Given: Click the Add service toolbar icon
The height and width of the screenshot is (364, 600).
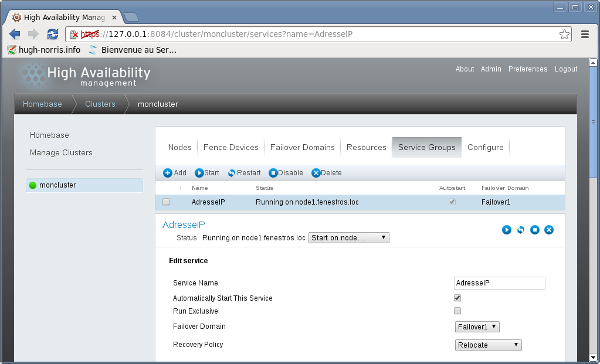Looking at the screenshot, I should click(168, 173).
